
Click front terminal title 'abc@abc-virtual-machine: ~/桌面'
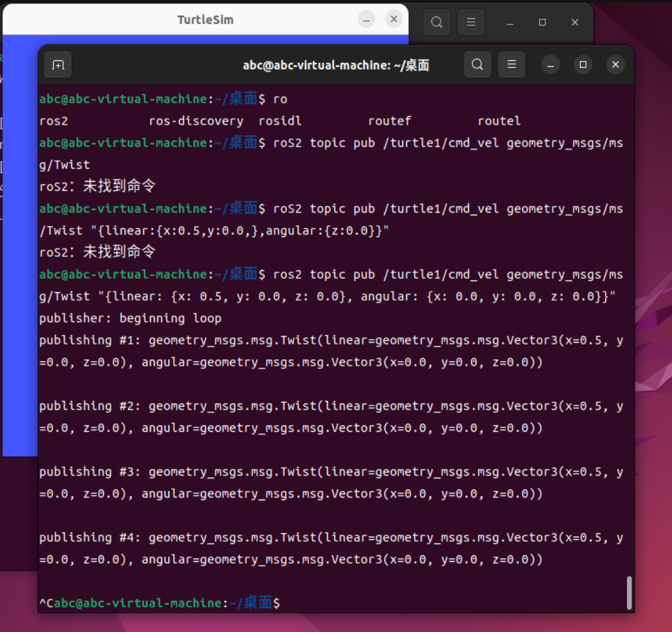pyautogui.click(x=336, y=65)
